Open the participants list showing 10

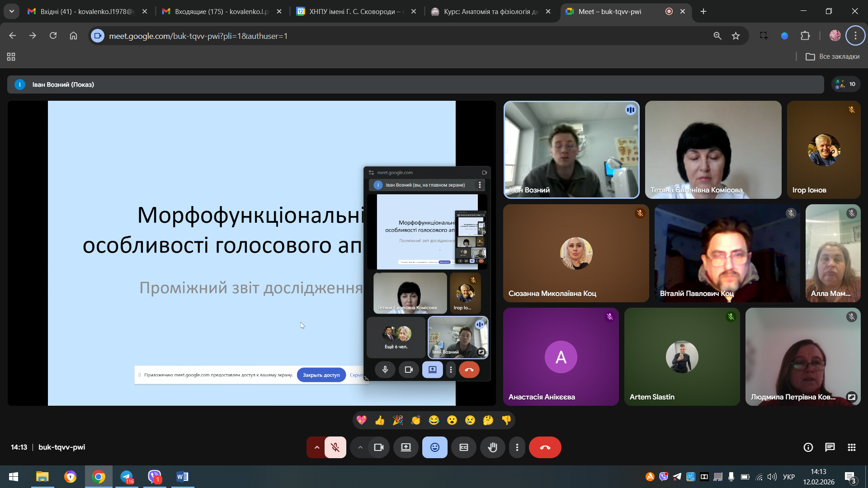[x=846, y=84]
